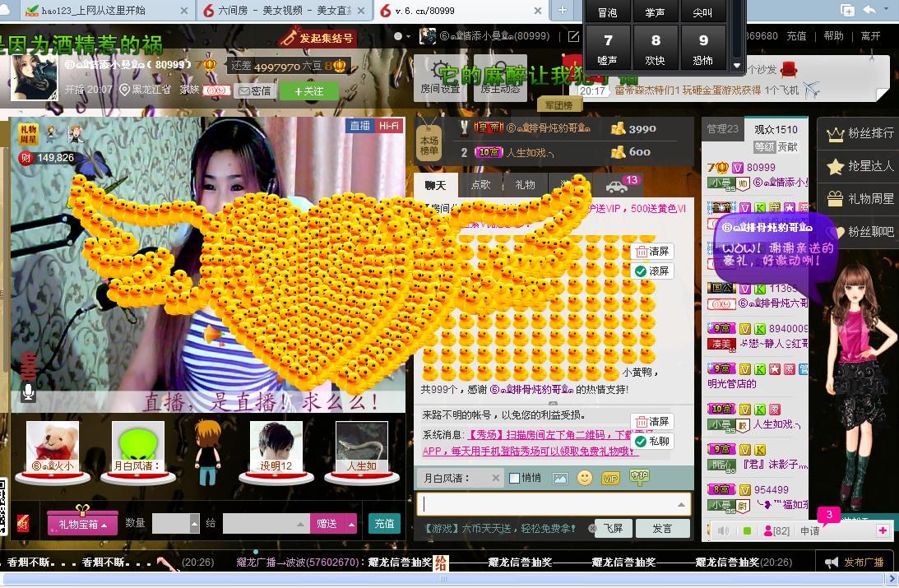Expand the 礼物宝箱 gift box menu

point(82,524)
